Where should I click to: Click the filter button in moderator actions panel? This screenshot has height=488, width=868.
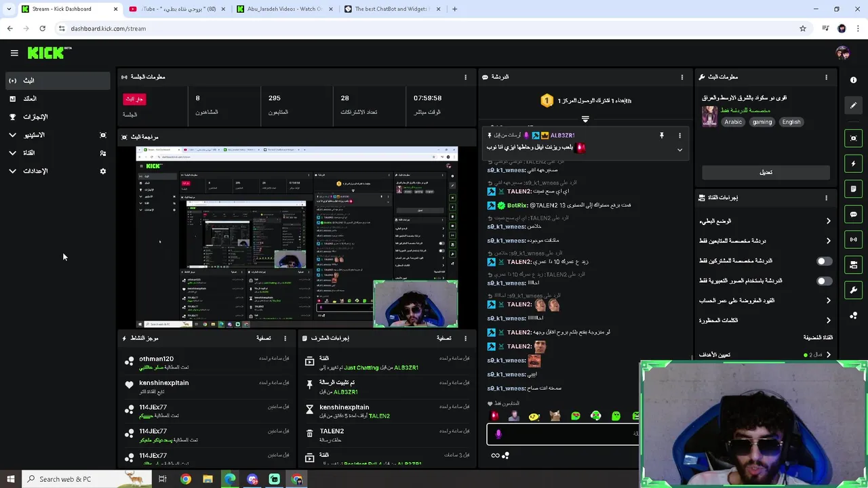[444, 338]
